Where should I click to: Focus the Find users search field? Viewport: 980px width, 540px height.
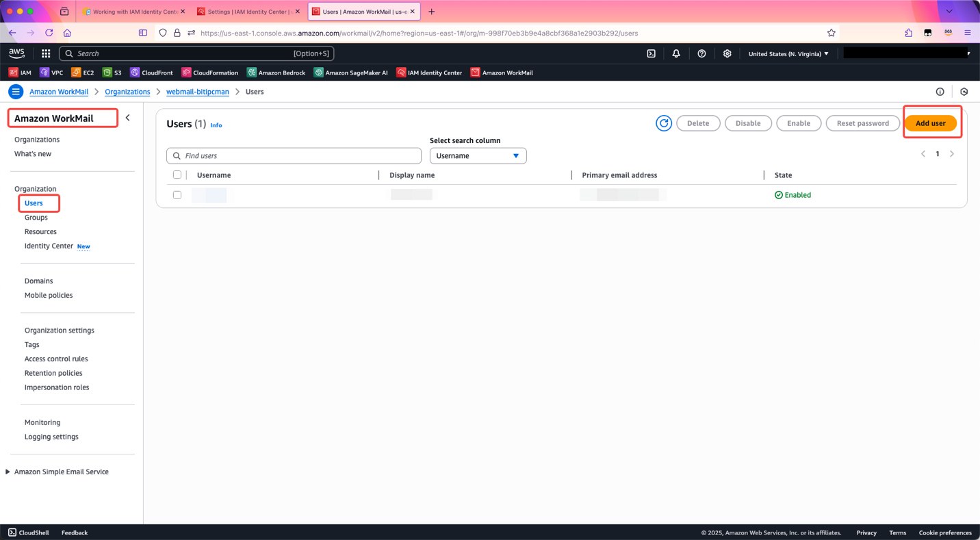[294, 156]
